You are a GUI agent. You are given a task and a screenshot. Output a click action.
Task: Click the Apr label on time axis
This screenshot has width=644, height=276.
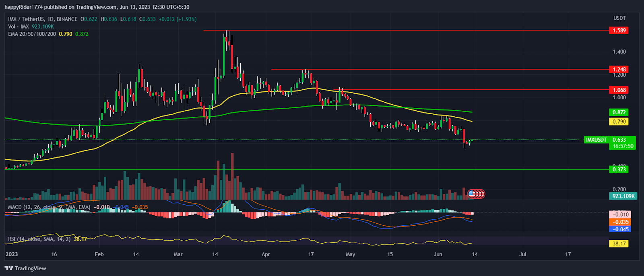265,254
